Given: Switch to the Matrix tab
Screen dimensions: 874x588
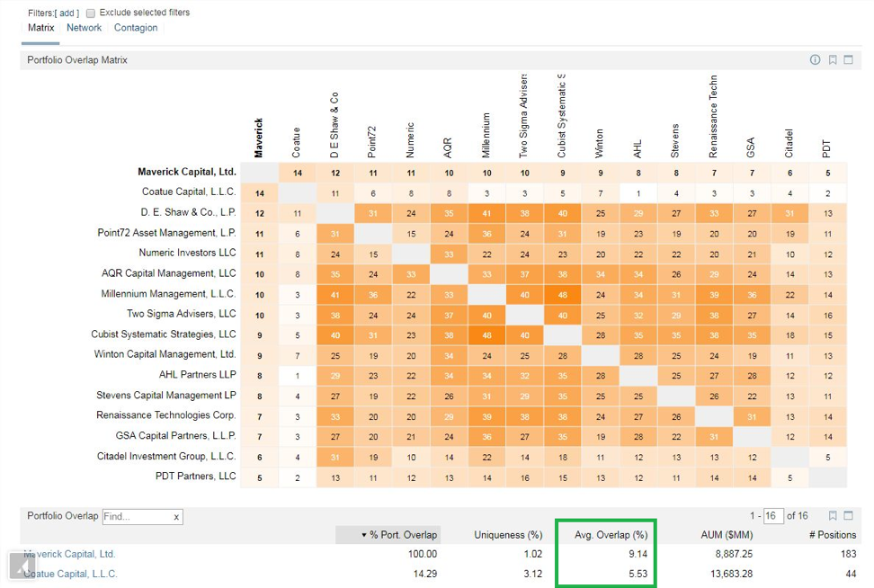Looking at the screenshot, I should click(40, 28).
